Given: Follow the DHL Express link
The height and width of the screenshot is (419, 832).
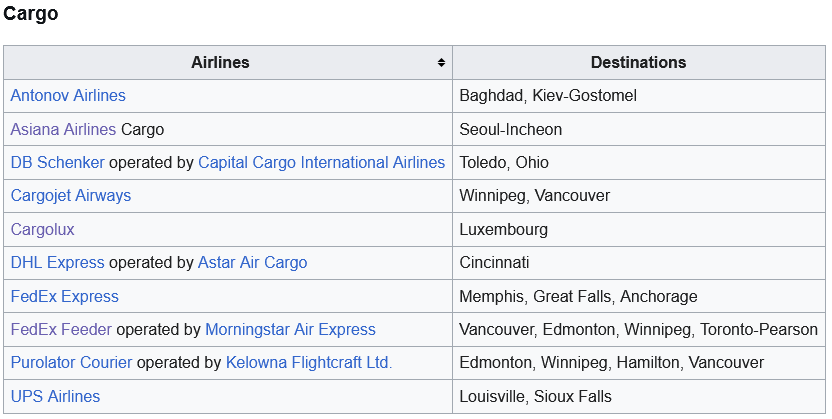Looking at the screenshot, I should pyautogui.click(x=57, y=262).
